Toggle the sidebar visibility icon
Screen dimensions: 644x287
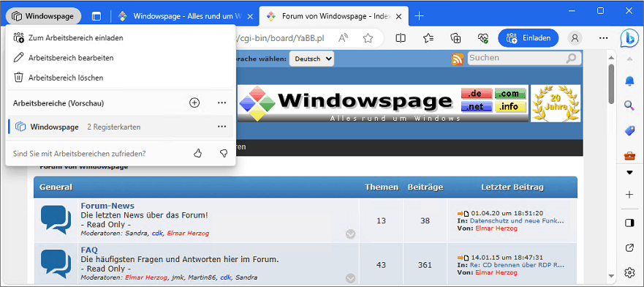629,223
